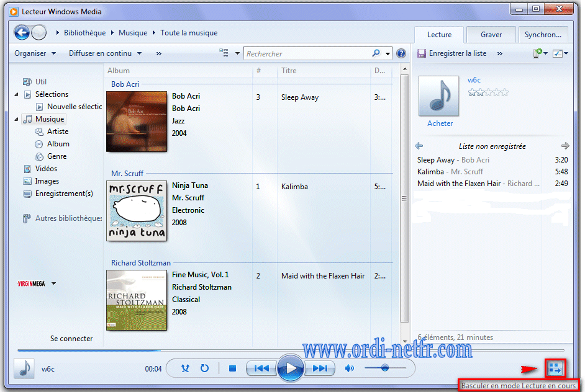Go to next list with right arrow
This screenshot has width=585, height=392.
(x=565, y=146)
